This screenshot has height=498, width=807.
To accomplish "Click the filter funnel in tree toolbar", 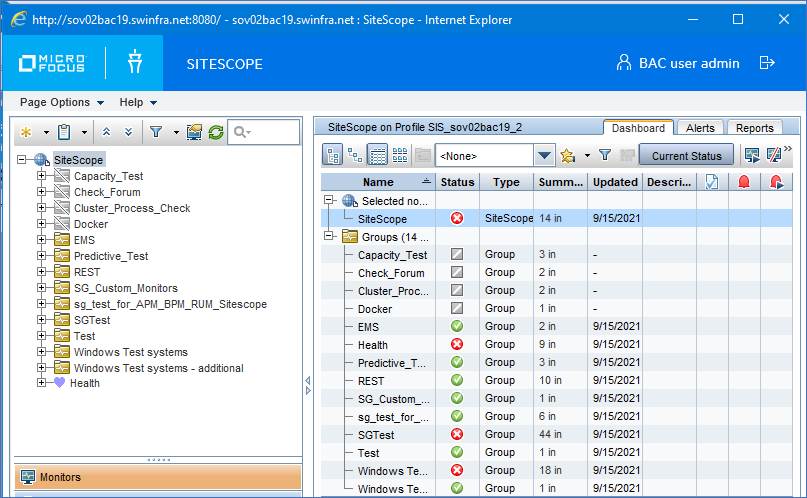I will click(x=156, y=132).
